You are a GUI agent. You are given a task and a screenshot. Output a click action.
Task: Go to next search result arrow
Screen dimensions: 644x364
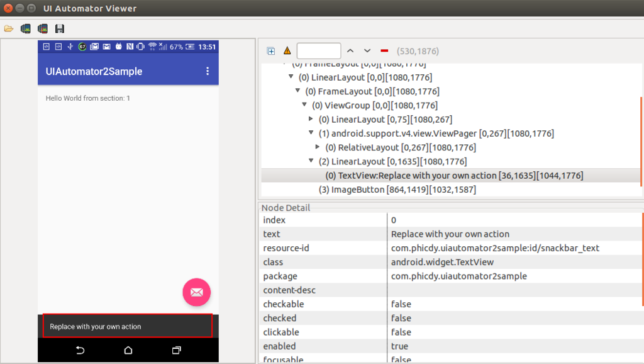point(367,51)
